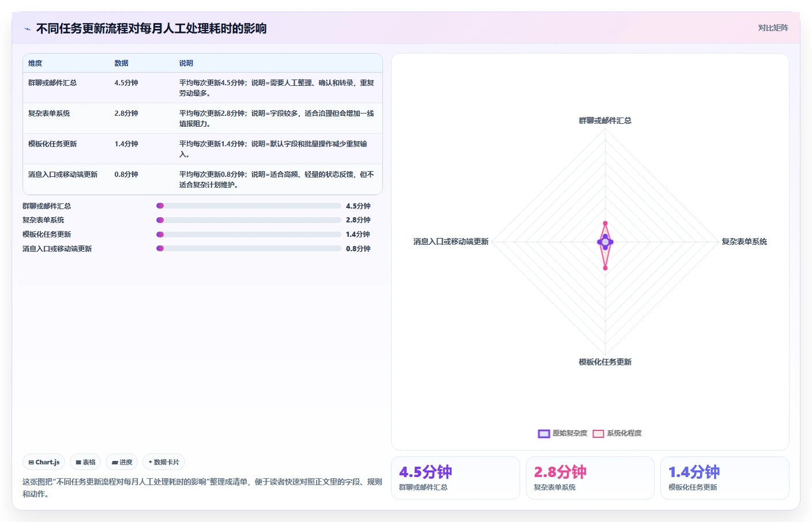Click the pink bottom data point on radar
The width and height of the screenshot is (812, 522).
tap(605, 268)
